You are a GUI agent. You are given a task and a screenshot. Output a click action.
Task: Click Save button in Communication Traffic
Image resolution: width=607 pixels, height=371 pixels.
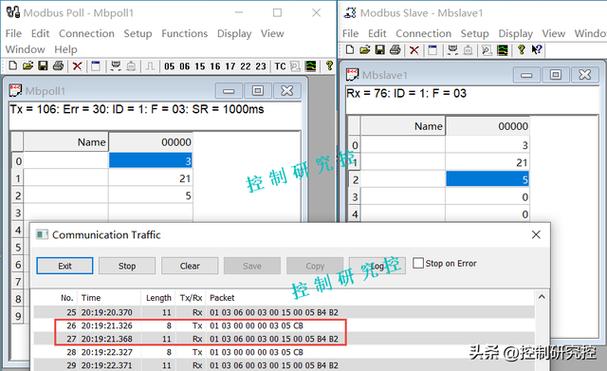(252, 266)
